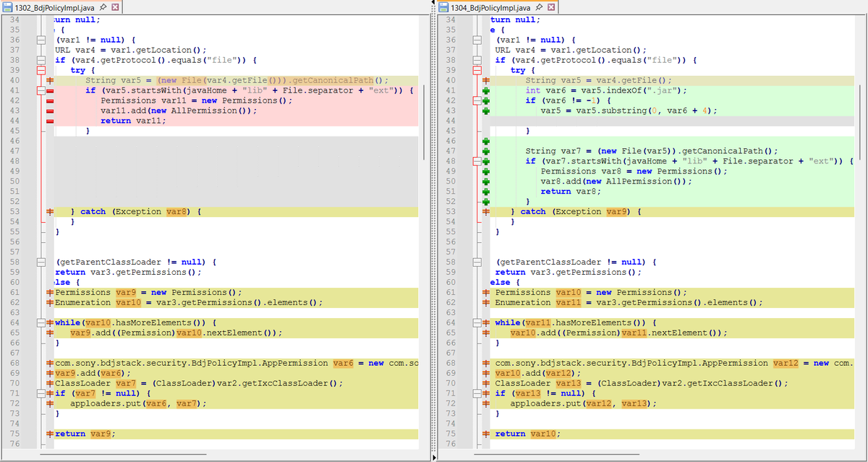
Task: Click green added marker at line 41, right pane
Action: [x=487, y=90]
